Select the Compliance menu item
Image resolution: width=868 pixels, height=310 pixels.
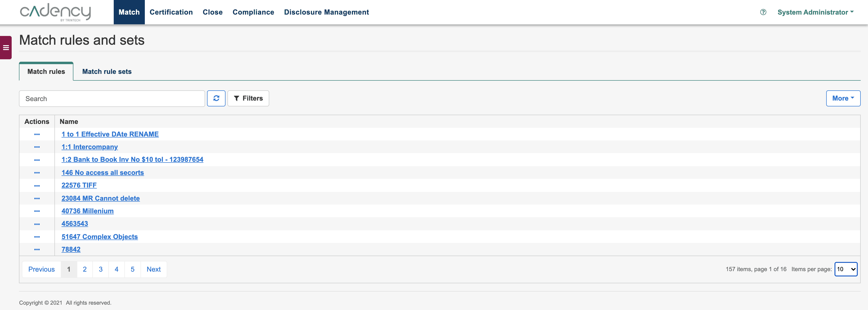pos(253,12)
